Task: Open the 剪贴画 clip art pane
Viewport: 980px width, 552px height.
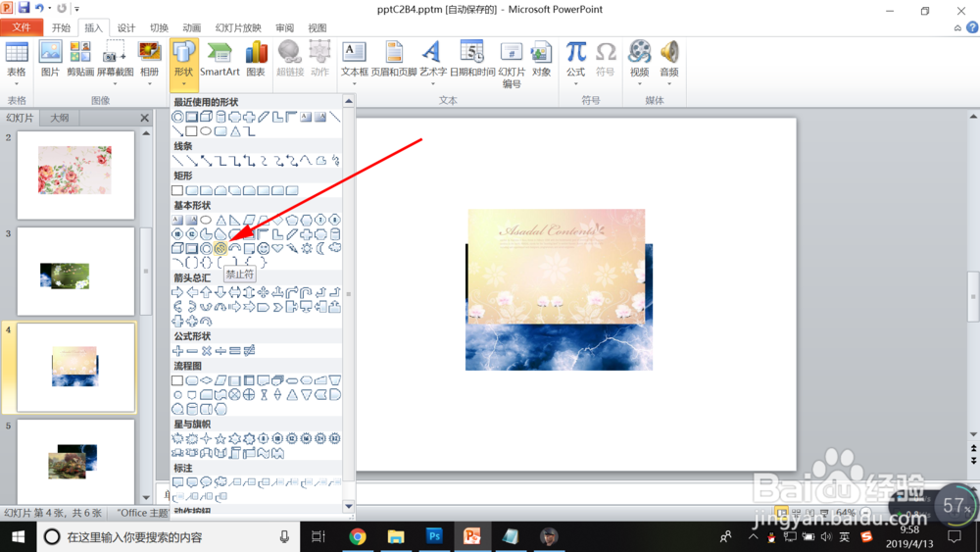Action: 80,59
